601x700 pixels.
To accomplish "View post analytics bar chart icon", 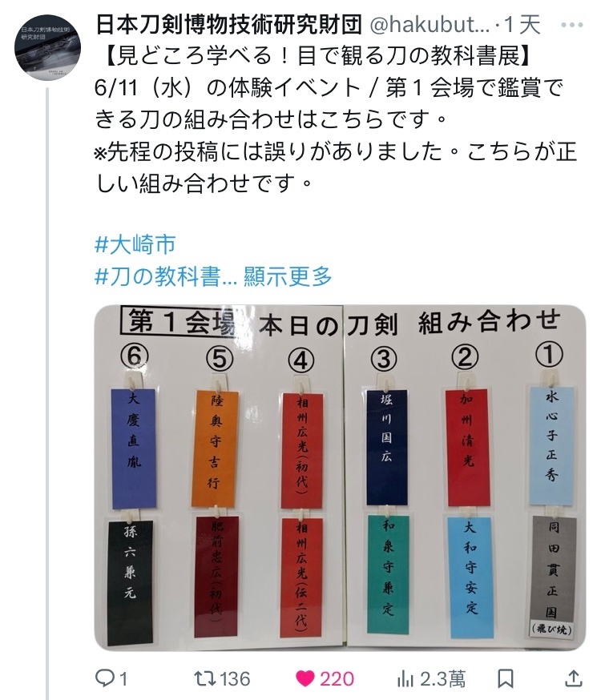I will click(405, 679).
